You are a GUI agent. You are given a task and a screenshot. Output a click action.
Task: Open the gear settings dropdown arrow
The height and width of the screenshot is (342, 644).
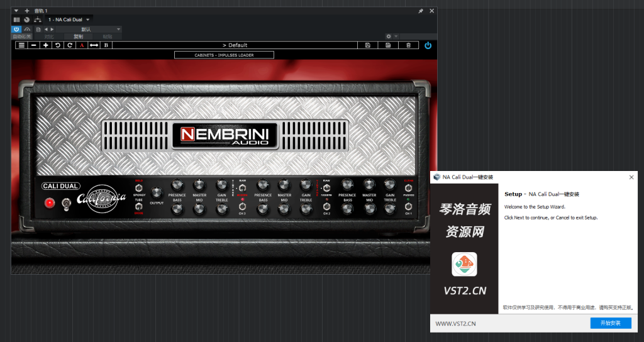(396, 36)
